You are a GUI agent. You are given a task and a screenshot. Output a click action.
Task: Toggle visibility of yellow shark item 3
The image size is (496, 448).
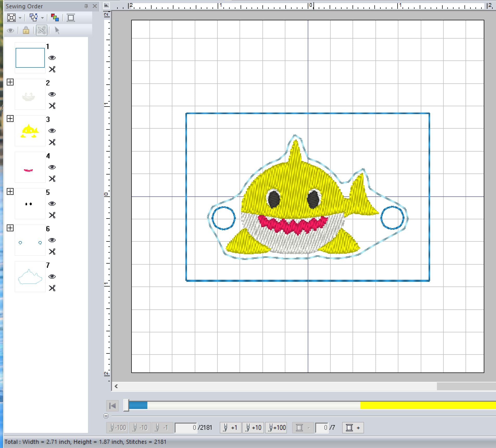[52, 131]
